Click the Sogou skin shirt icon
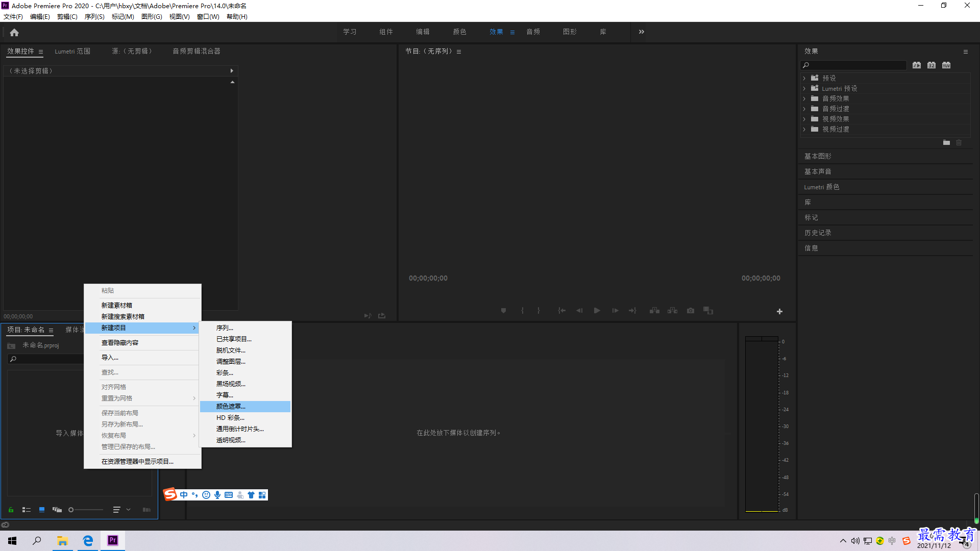Viewport: 980px width, 551px height. point(251,495)
